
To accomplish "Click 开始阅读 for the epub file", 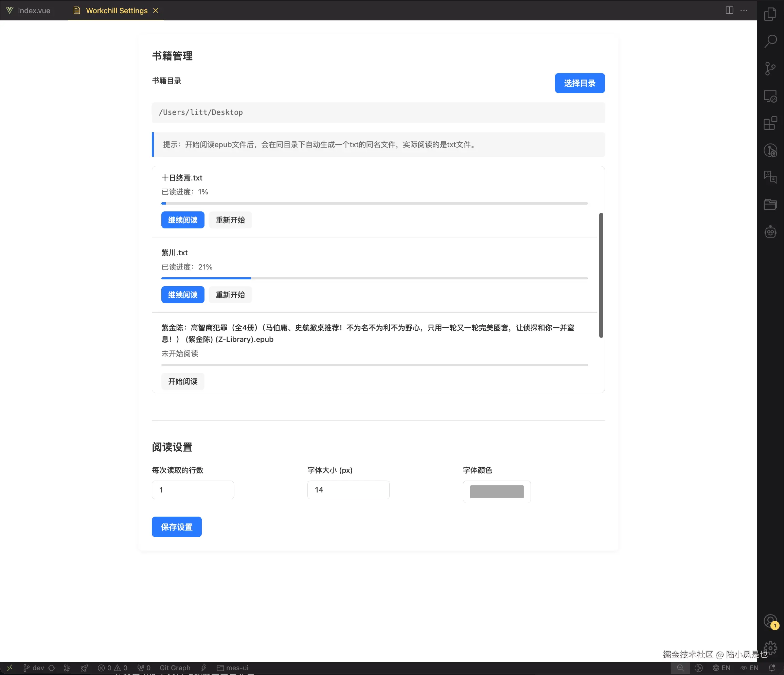I will (x=182, y=381).
